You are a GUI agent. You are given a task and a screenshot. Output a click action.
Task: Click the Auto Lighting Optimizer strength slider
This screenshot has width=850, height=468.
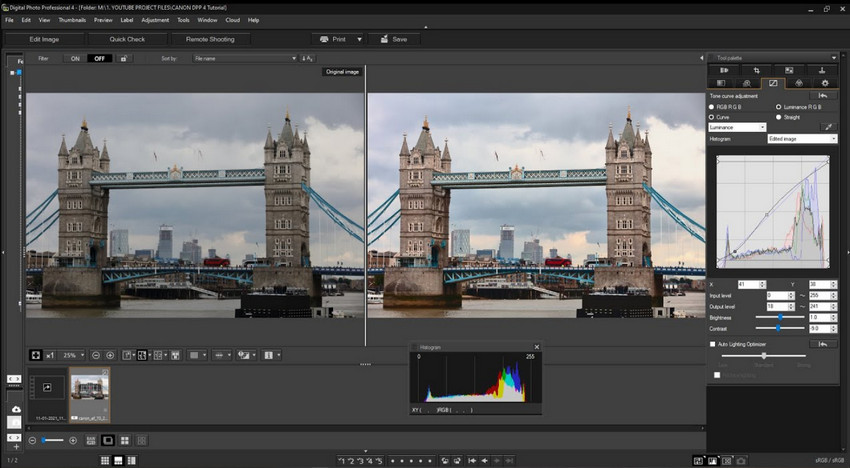[764, 356]
